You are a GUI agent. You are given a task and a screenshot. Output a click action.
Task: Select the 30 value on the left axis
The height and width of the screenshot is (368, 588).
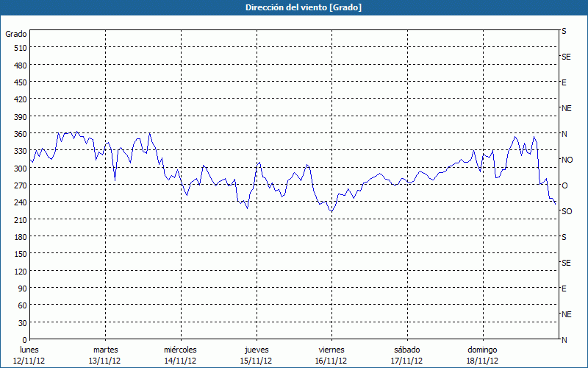[x=23, y=323]
